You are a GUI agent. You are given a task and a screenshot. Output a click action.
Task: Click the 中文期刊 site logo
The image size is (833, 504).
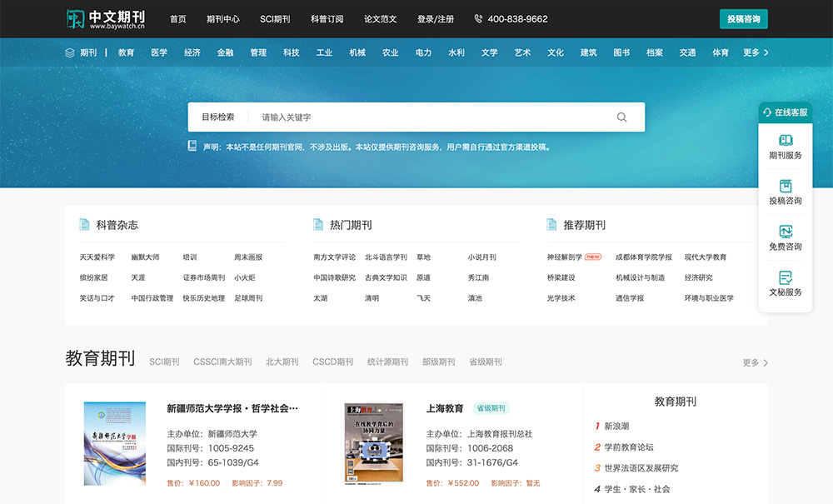[x=106, y=19]
